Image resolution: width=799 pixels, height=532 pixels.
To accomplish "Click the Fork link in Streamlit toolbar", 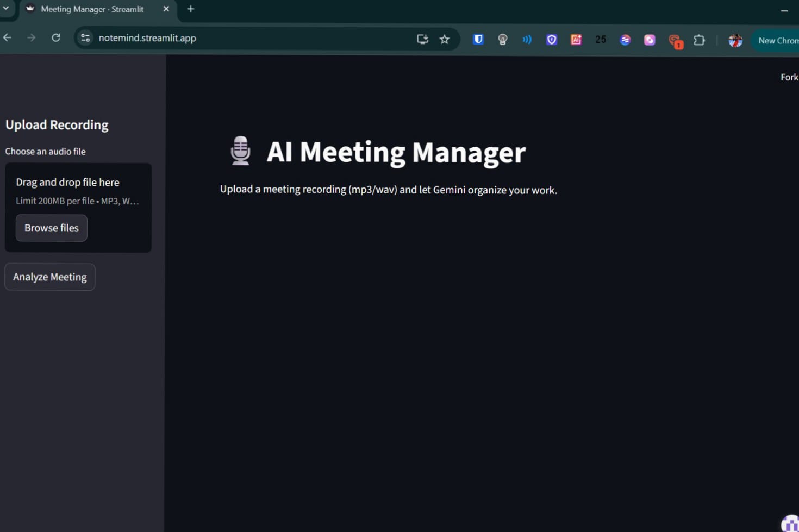I will pos(789,77).
